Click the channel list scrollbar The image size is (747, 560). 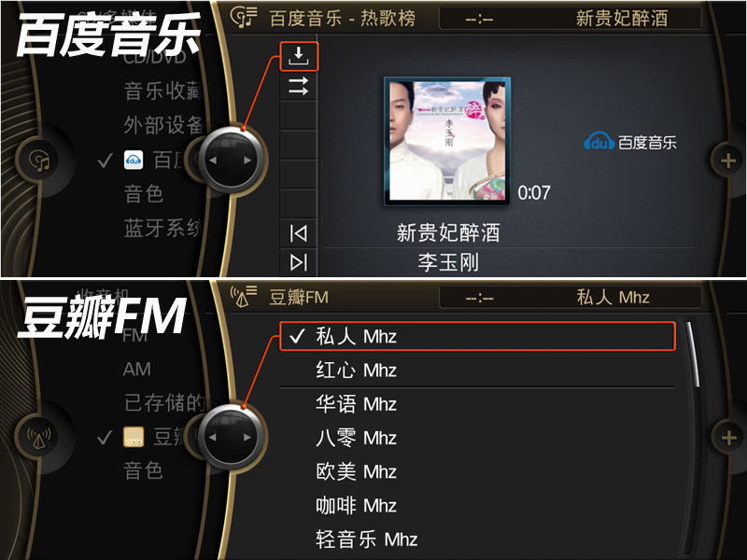tap(692, 355)
